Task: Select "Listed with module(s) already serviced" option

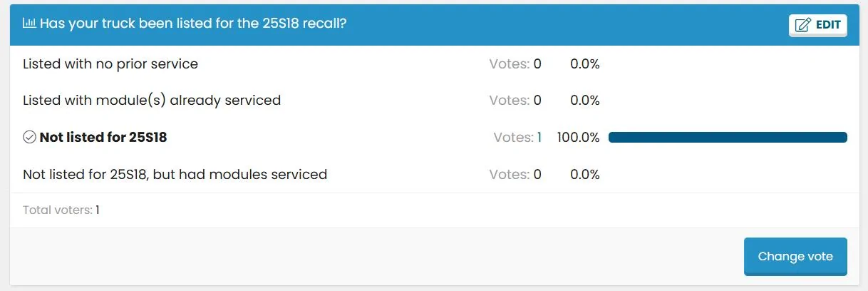Action: (x=152, y=101)
